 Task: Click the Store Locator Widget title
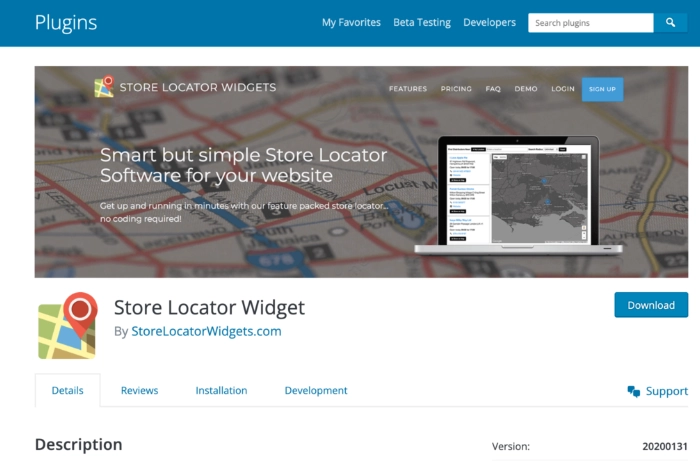tap(209, 307)
